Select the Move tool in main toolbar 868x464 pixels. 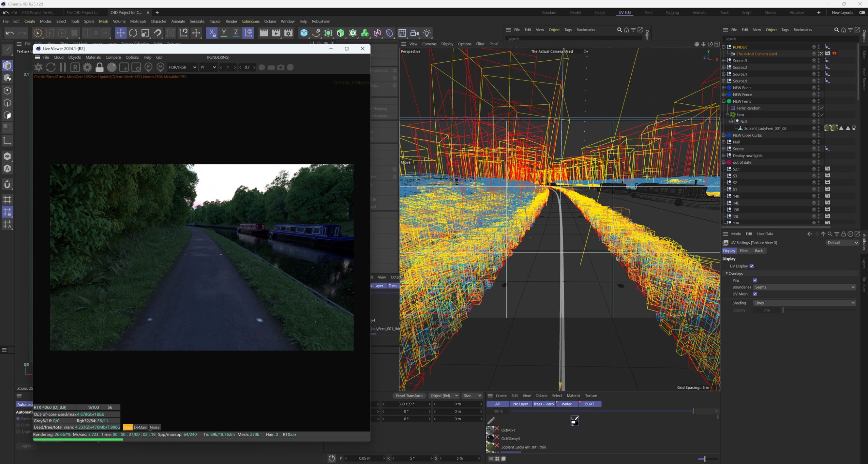(120, 33)
